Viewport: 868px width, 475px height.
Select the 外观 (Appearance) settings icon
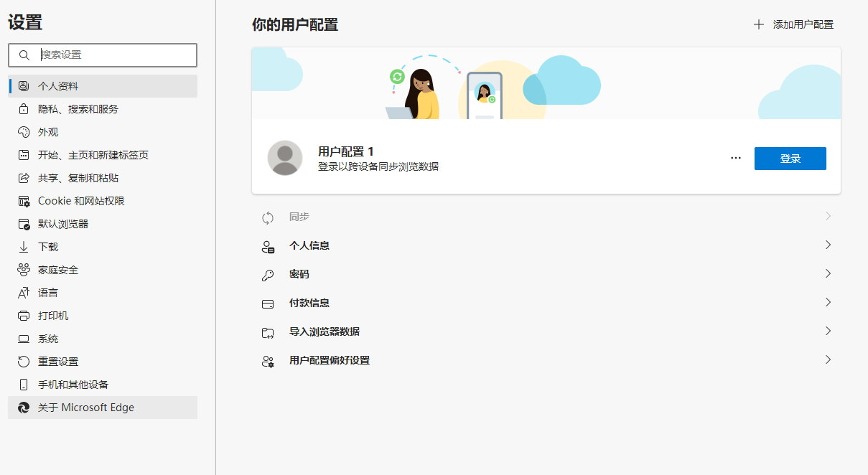pos(23,131)
